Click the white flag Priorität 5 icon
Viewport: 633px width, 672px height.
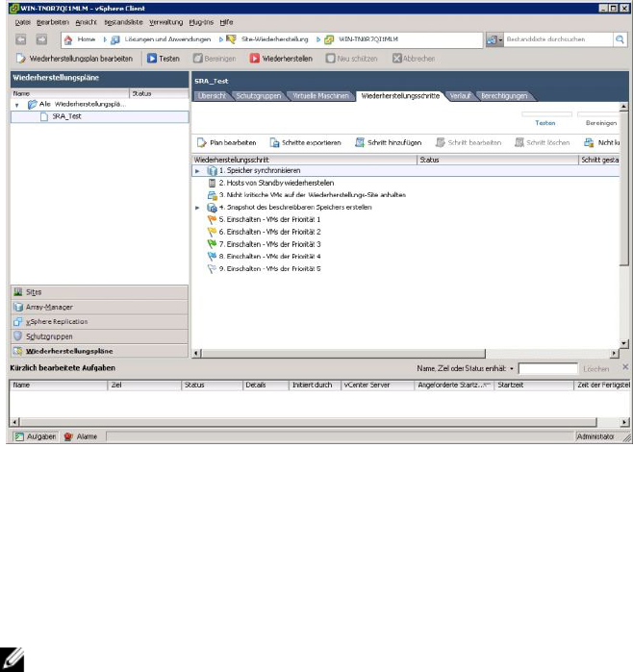pos(212,269)
